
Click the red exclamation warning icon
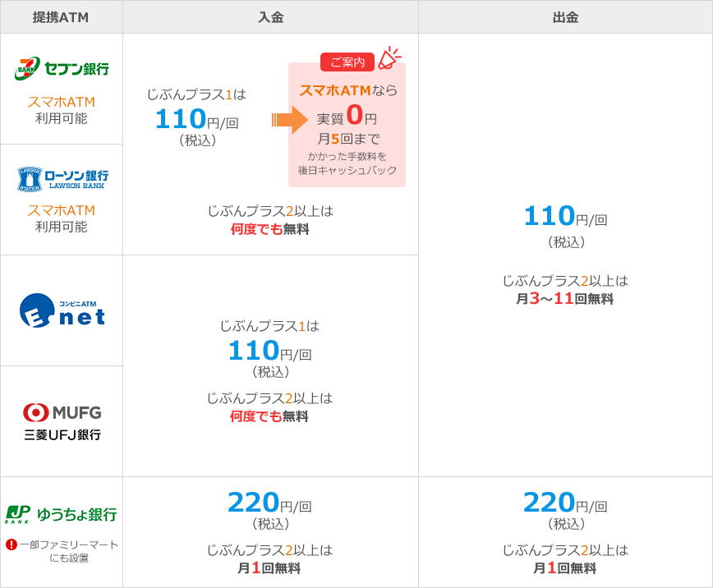11,544
